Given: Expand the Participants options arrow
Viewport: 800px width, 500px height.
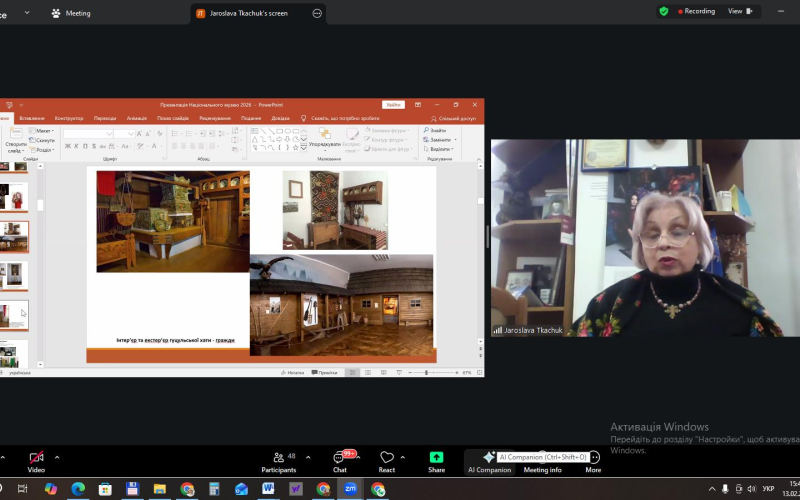Looking at the screenshot, I should click(308, 457).
